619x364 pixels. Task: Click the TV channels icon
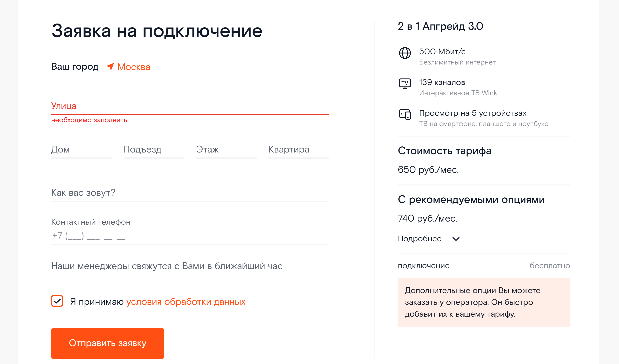click(x=405, y=83)
